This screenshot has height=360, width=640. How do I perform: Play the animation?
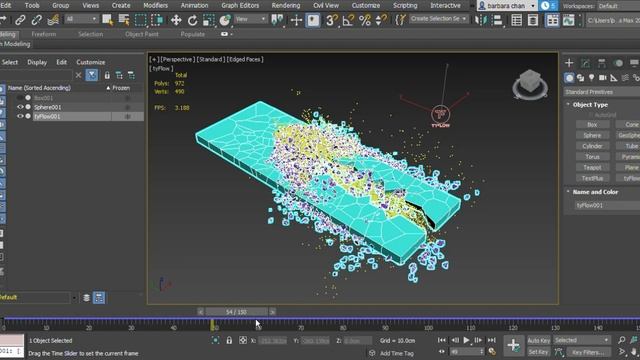pos(467,340)
